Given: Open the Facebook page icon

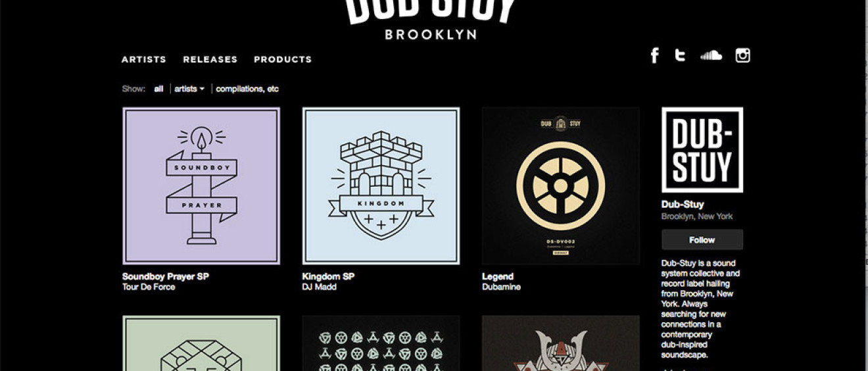Looking at the screenshot, I should 654,55.
